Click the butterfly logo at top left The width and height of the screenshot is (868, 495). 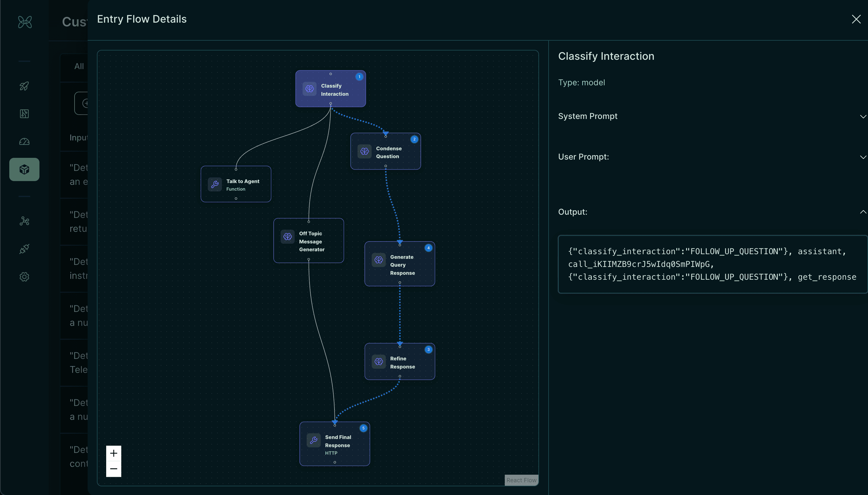[x=24, y=22]
